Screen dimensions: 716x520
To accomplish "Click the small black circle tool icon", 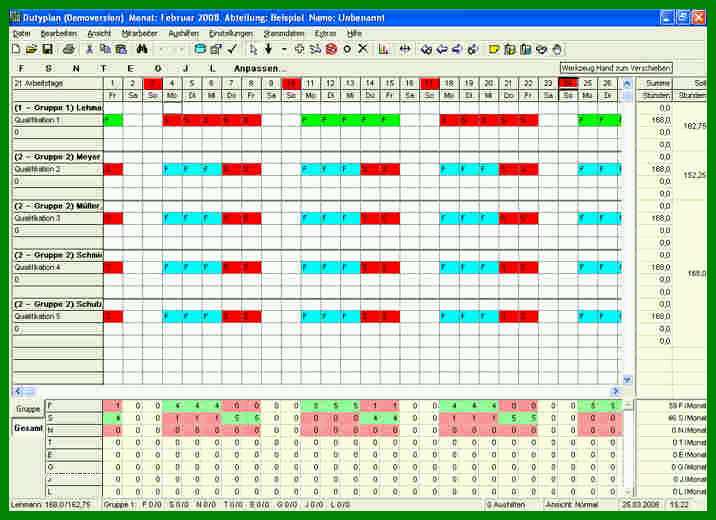I will 347,49.
